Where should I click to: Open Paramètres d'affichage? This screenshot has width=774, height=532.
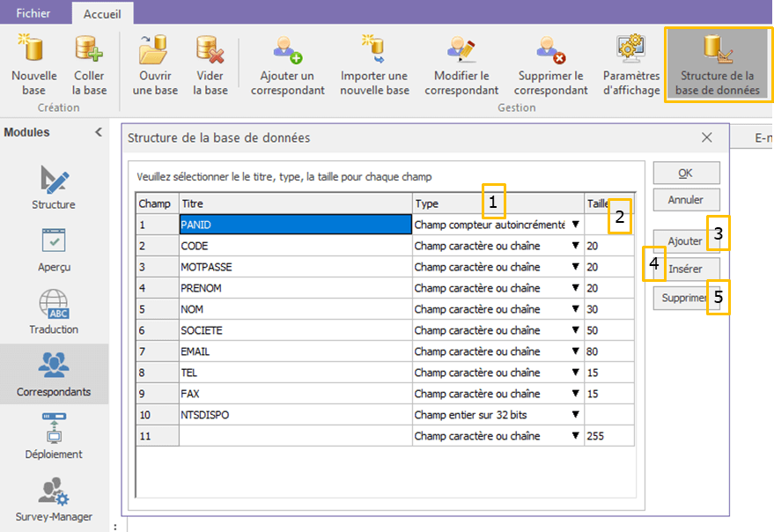click(x=631, y=65)
